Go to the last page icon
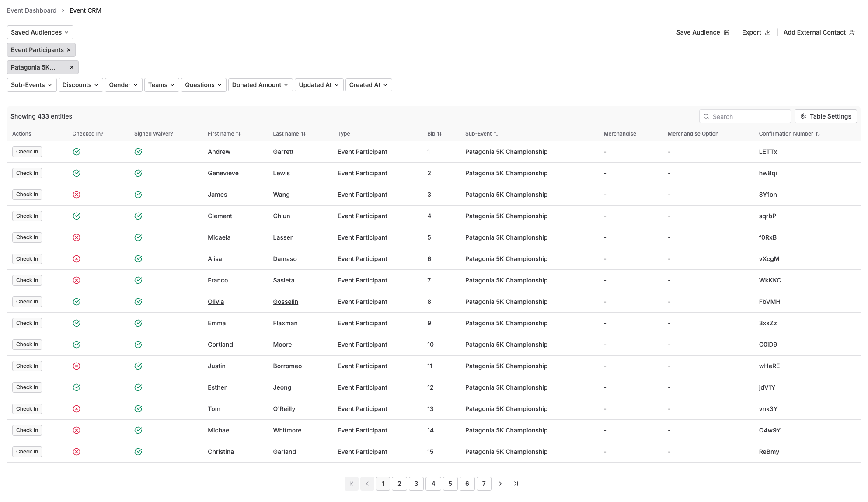Screen dimensions: 868x502 click(x=516, y=484)
